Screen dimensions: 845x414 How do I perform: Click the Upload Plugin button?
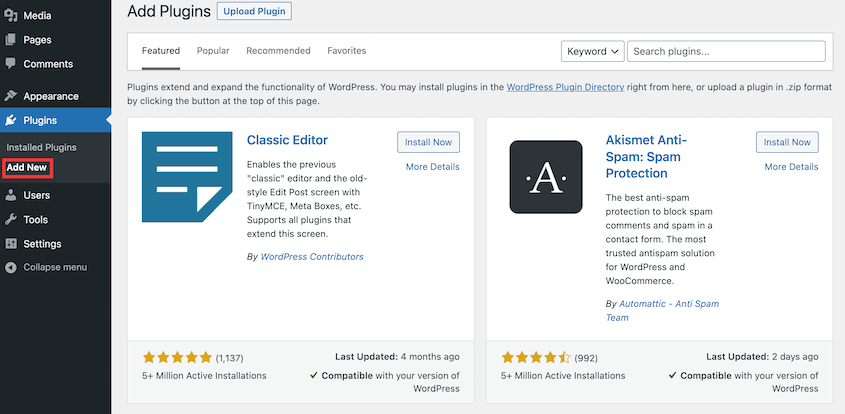click(254, 11)
